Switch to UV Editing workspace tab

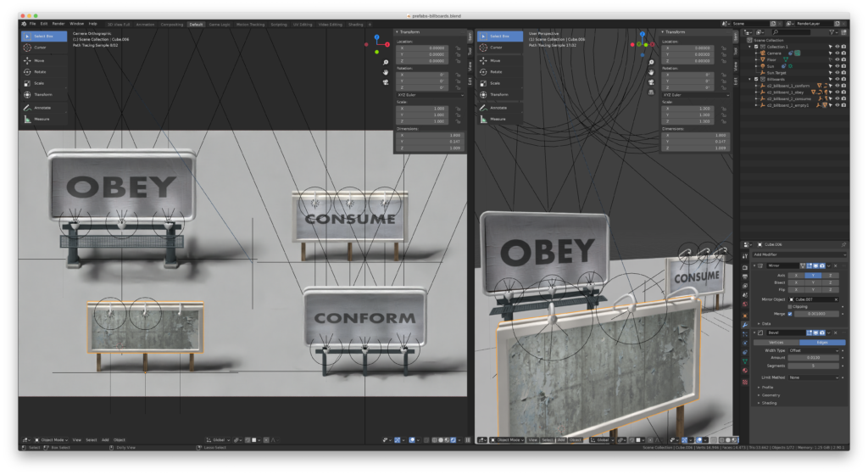[303, 25]
